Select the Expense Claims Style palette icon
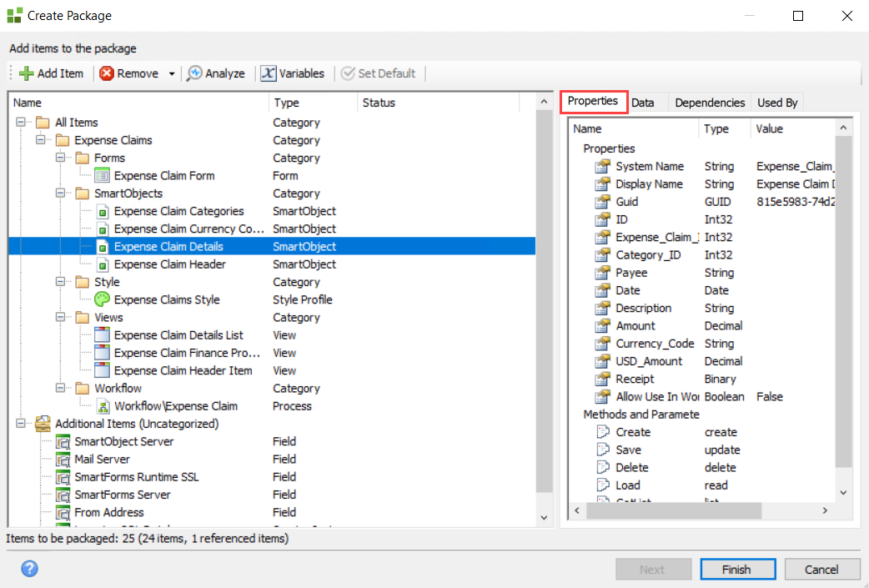This screenshot has height=588, width=869. [102, 299]
